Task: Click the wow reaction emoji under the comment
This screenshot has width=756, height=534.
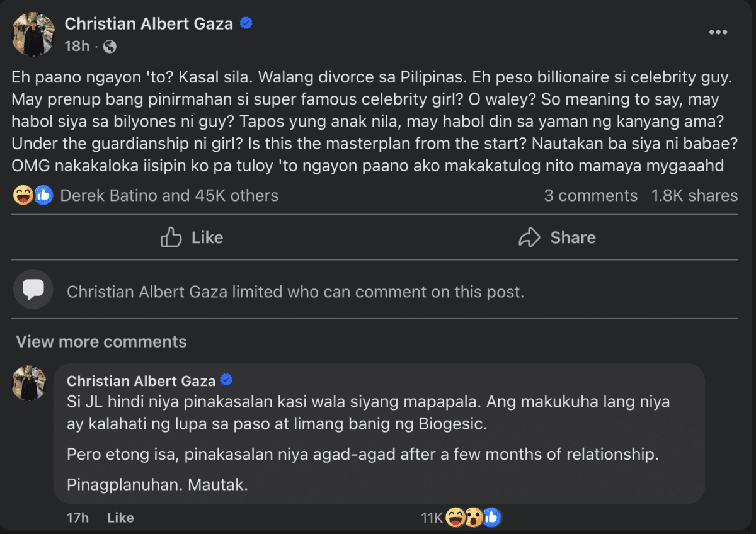Action: tap(473, 518)
